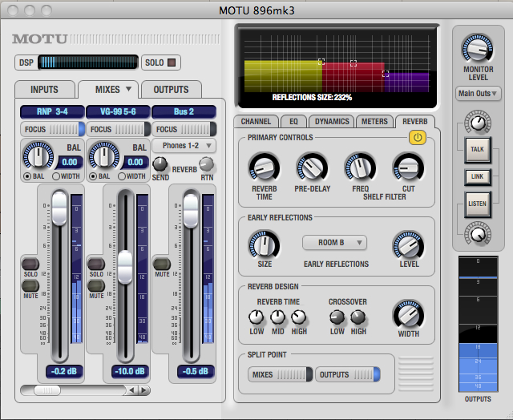Image resolution: width=513 pixels, height=420 pixels.
Task: Toggle the reverb power button
Action: click(418, 137)
